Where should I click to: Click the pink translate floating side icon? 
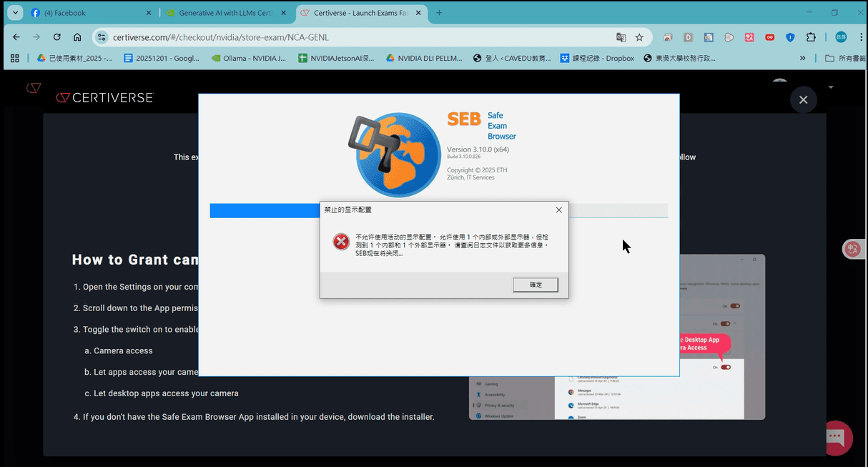(852, 248)
